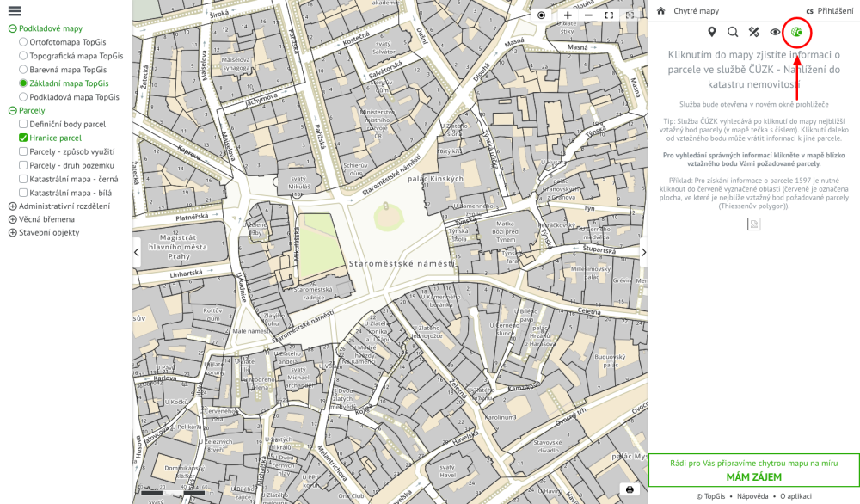
Task: Enable Katastrální mapa - černá layer
Action: (x=24, y=179)
